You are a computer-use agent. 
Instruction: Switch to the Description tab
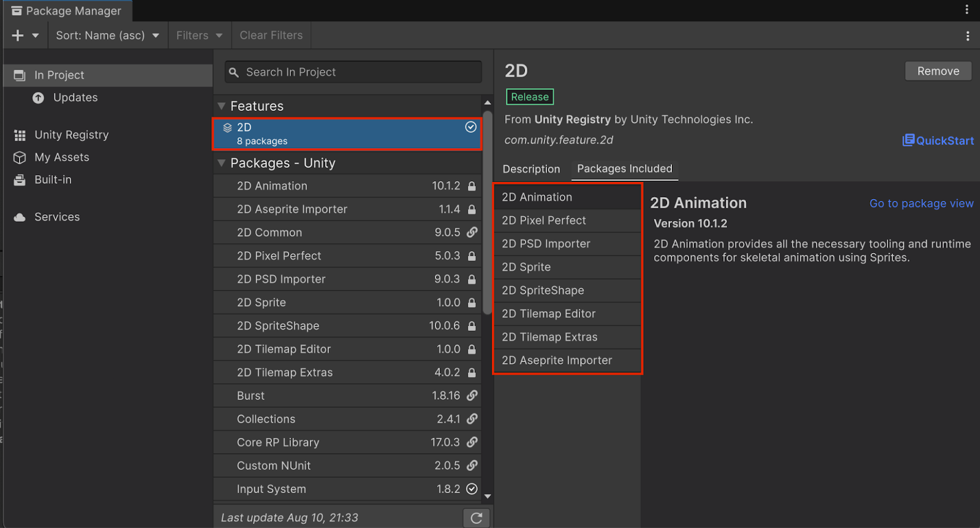[x=531, y=169]
